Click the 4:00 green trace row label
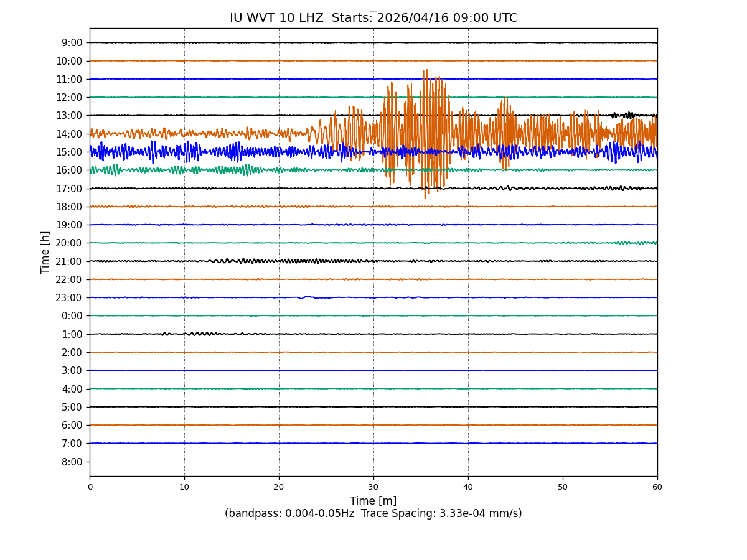Viewport: 747px width, 560px height. click(72, 389)
